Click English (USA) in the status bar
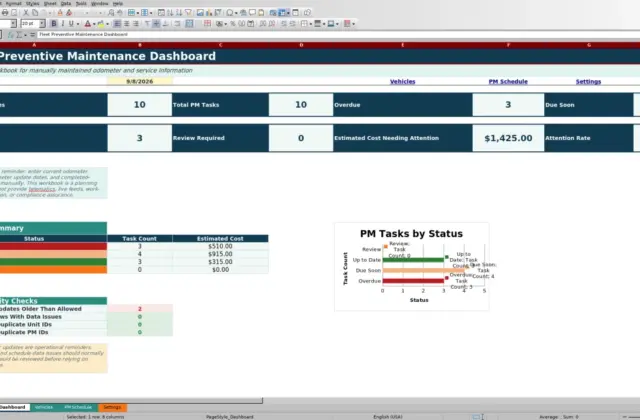 pos(388,417)
